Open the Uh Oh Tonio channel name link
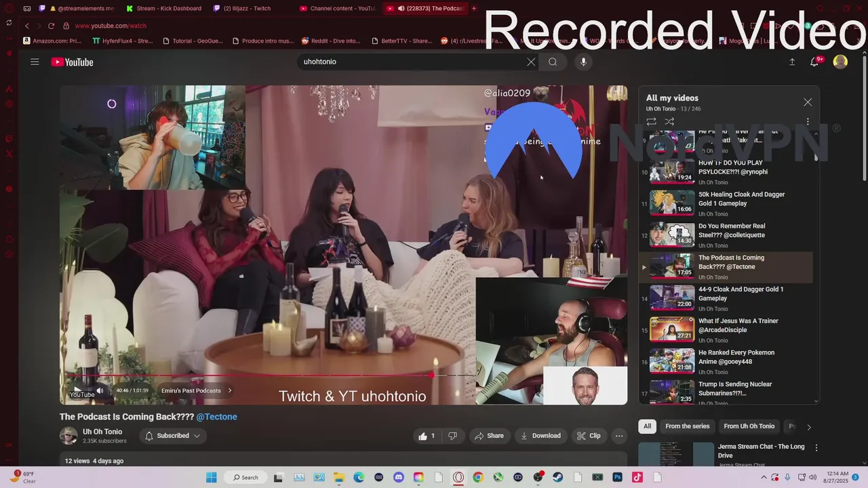Image resolution: width=868 pixels, height=488 pixels. click(x=102, y=432)
